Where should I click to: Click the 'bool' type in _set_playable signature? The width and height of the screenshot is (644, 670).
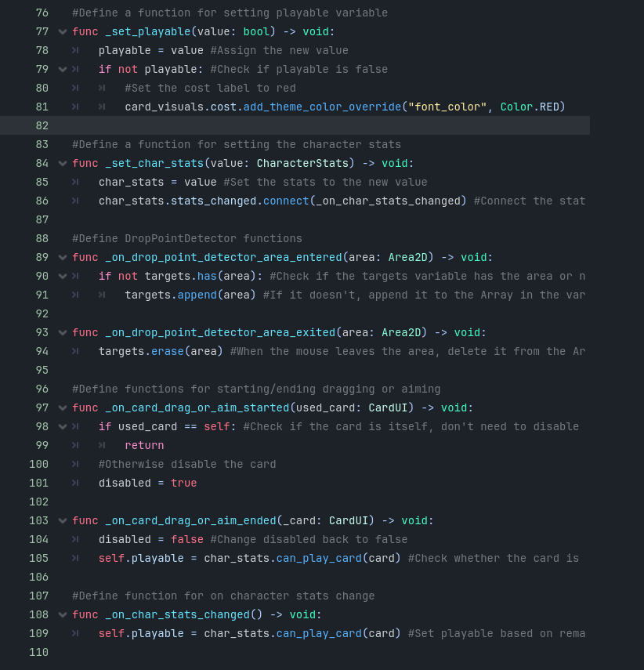click(x=256, y=31)
